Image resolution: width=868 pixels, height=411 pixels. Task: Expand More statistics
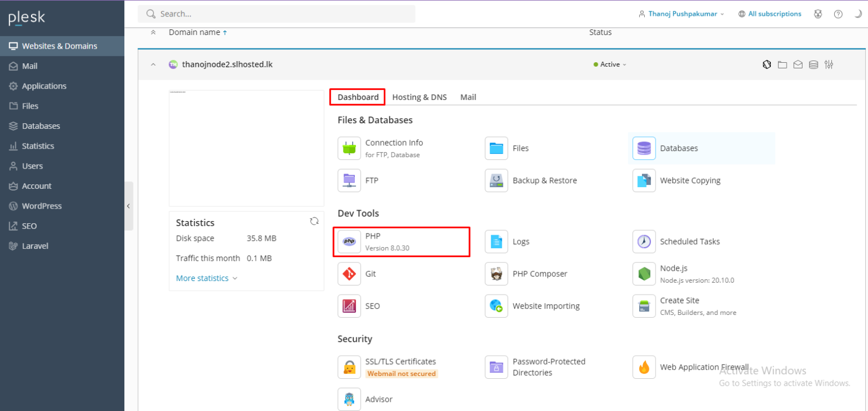click(206, 278)
